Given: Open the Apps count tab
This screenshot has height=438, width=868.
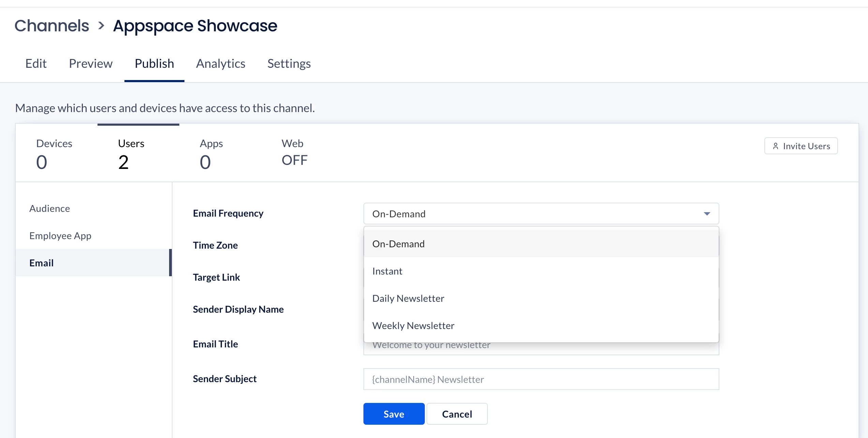Looking at the screenshot, I should coord(211,153).
